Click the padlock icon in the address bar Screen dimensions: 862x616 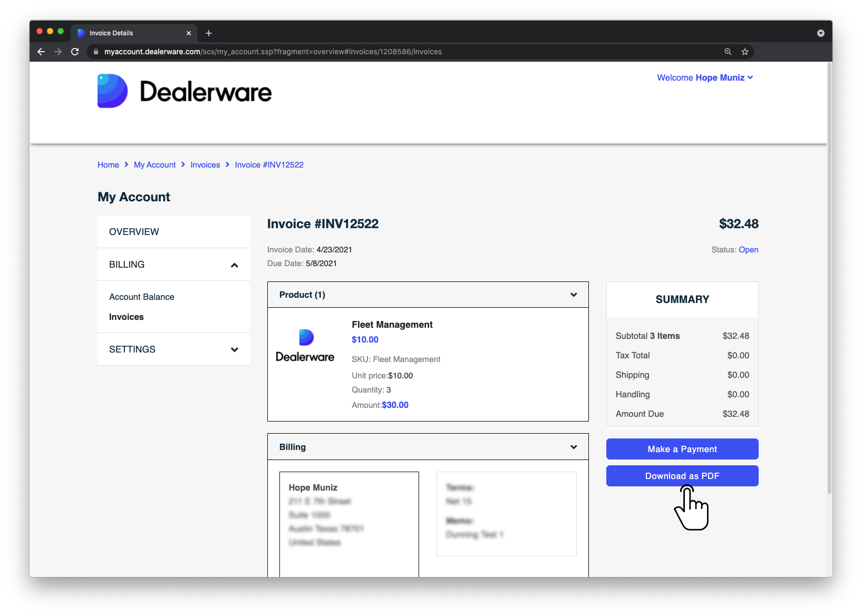coord(95,52)
